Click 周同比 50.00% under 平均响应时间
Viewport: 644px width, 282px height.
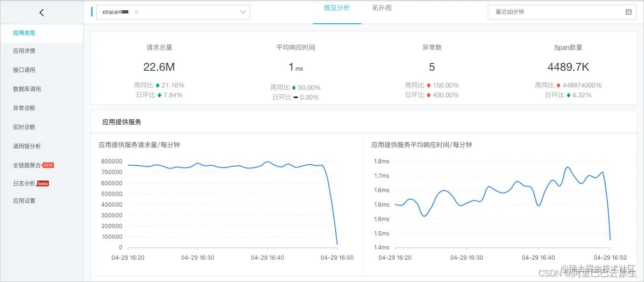295,87
